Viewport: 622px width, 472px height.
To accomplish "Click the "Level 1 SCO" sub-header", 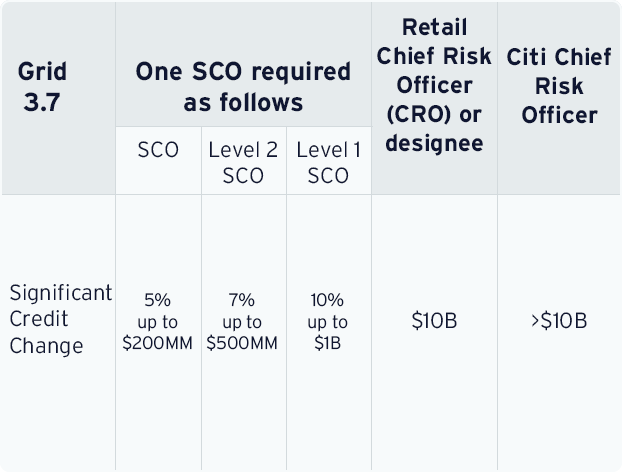I will pyautogui.click(x=329, y=162).
